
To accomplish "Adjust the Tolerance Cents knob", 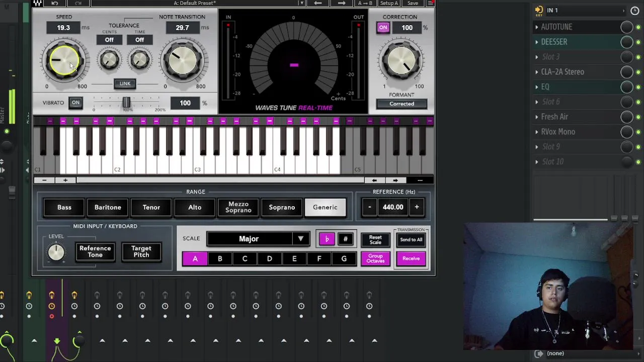I will point(109,60).
